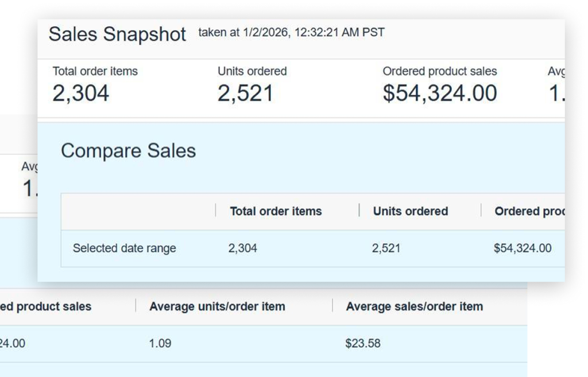This screenshot has height=377, width=588.
Task: Click the Total order items snapshot label
Action: click(x=95, y=72)
